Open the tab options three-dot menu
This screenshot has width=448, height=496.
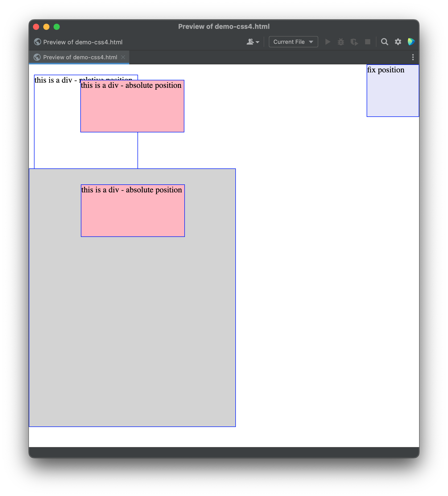(x=413, y=57)
